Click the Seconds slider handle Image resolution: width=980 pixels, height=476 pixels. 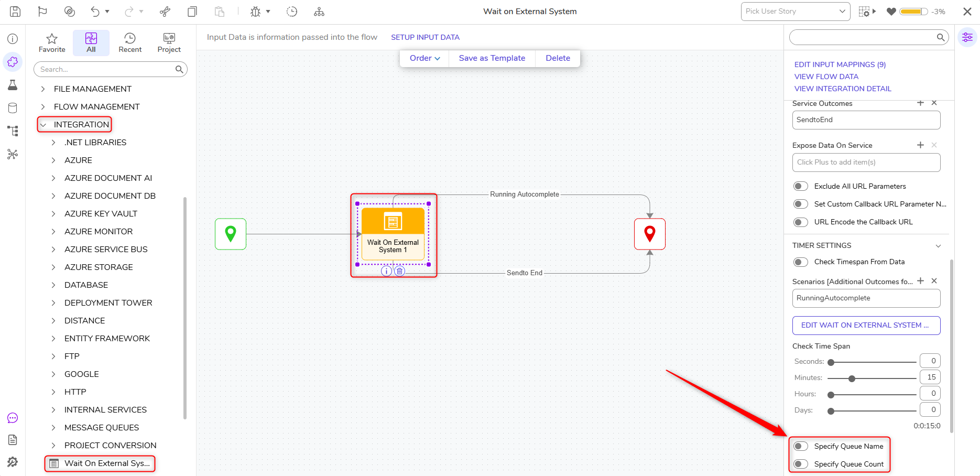pyautogui.click(x=831, y=362)
